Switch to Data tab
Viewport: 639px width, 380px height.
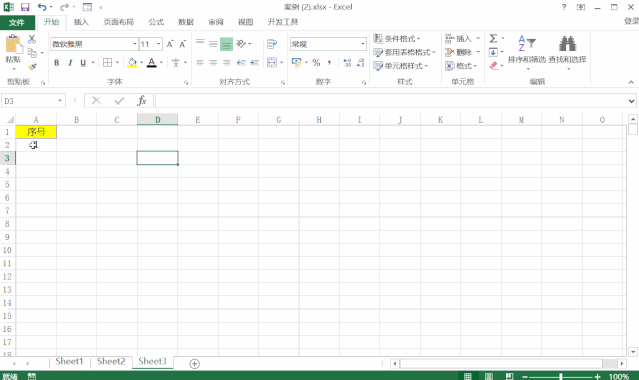[x=186, y=22]
